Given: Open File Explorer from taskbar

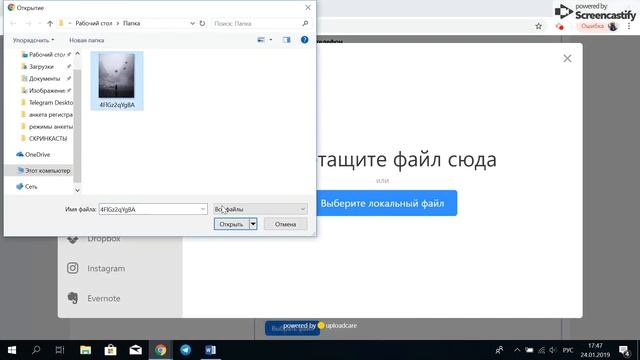Looking at the screenshot, I should coord(85,350).
